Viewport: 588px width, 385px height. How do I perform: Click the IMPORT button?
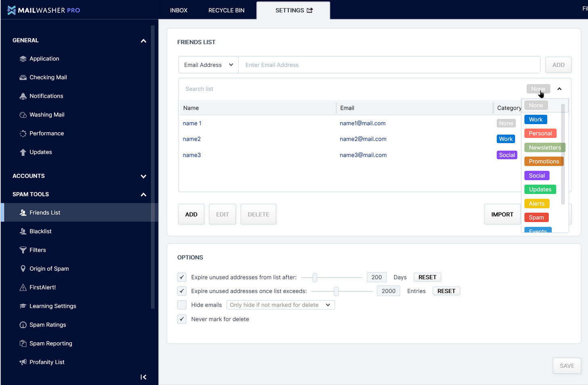point(502,214)
